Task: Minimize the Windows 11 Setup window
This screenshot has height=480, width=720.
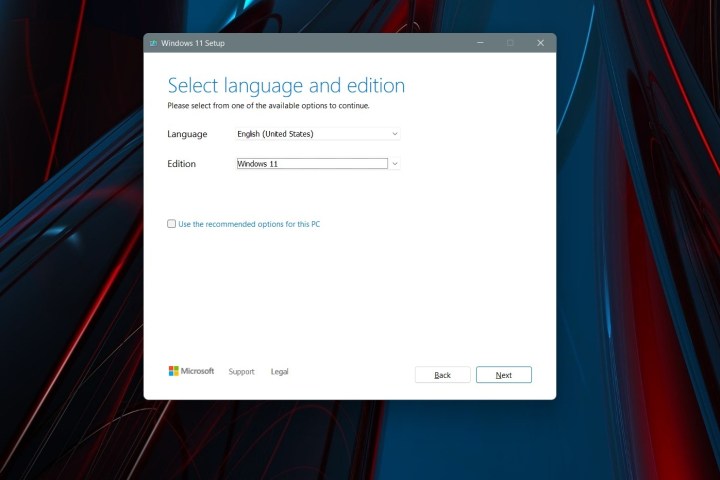Action: 479,43
